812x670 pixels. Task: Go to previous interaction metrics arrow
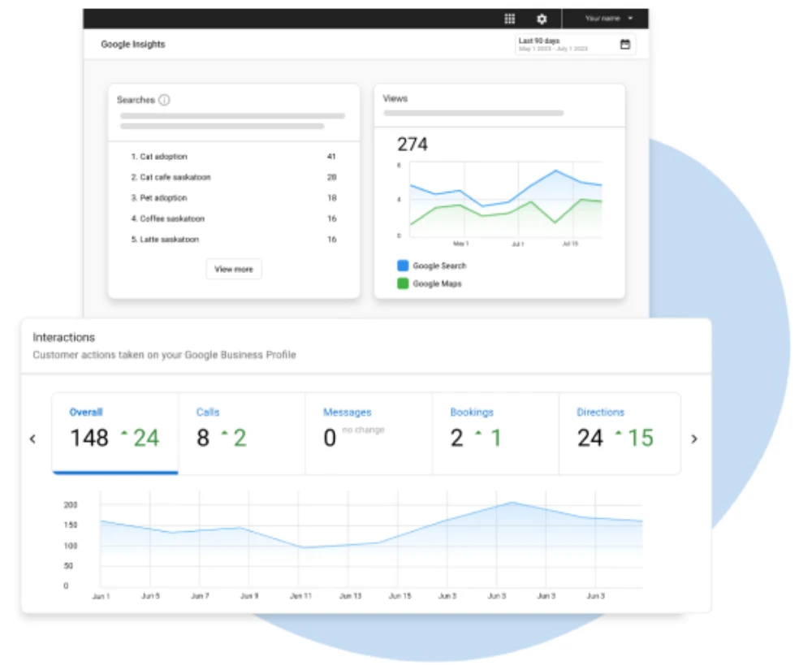click(33, 439)
